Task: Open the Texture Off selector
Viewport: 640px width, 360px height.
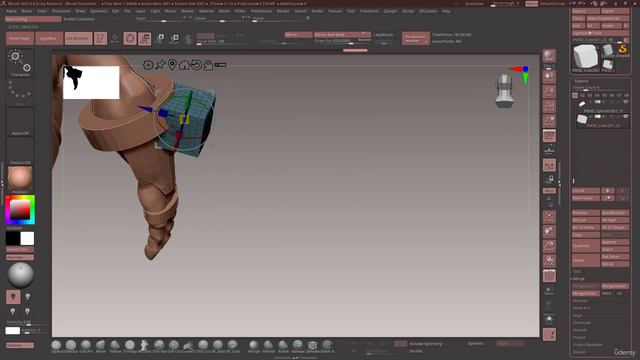Action: (x=20, y=151)
